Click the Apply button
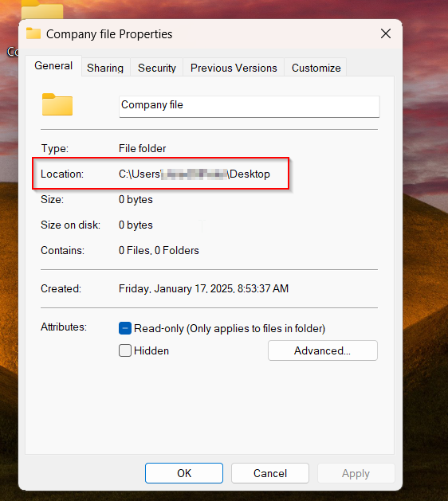 (x=356, y=473)
